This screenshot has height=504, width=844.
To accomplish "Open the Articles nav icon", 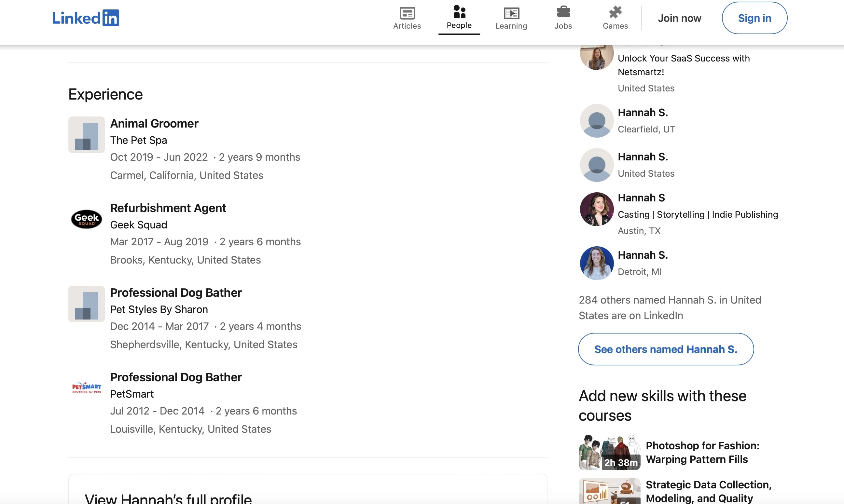I will (407, 13).
